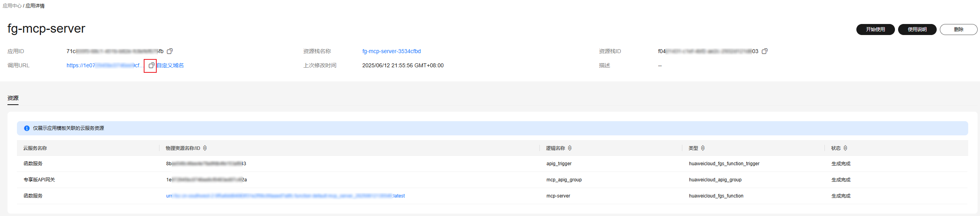Select the 专享版API网关 table row
The height and width of the screenshot is (216, 980).
click(x=39, y=180)
